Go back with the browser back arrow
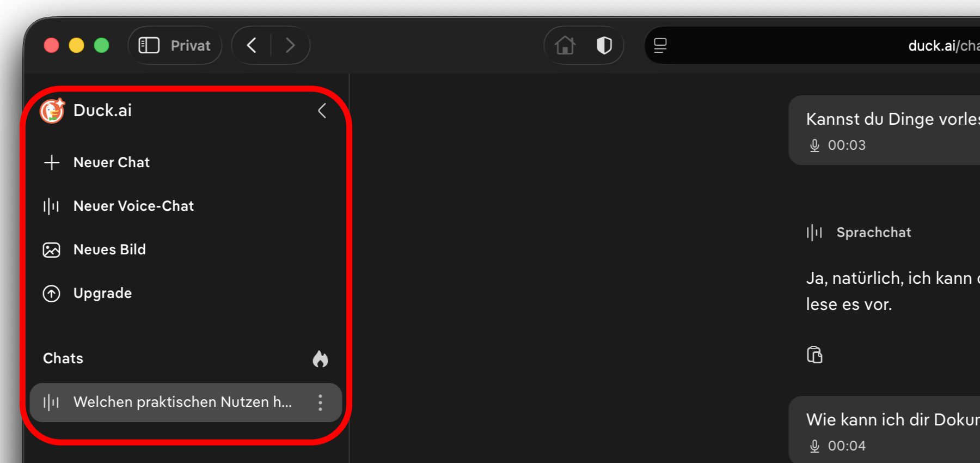 point(252,45)
